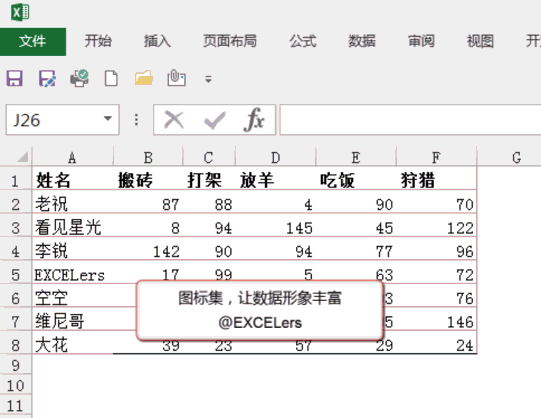Image resolution: width=541 pixels, height=418 pixels.
Task: Click the paperclip attachment icon
Action: click(x=176, y=78)
